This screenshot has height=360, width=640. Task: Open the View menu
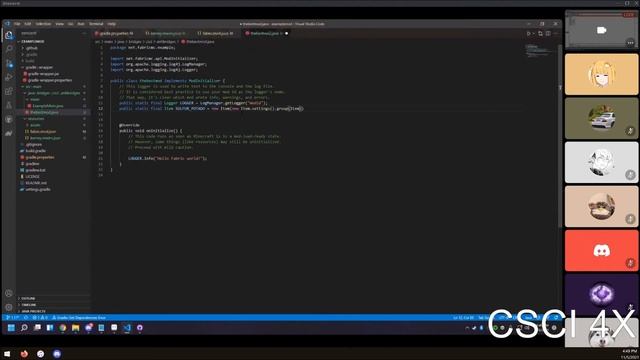tap(60, 24)
